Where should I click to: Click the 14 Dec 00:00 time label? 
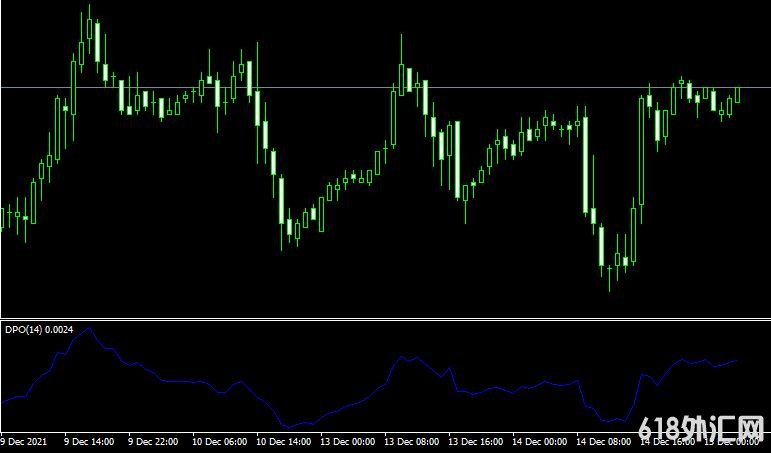(x=539, y=442)
